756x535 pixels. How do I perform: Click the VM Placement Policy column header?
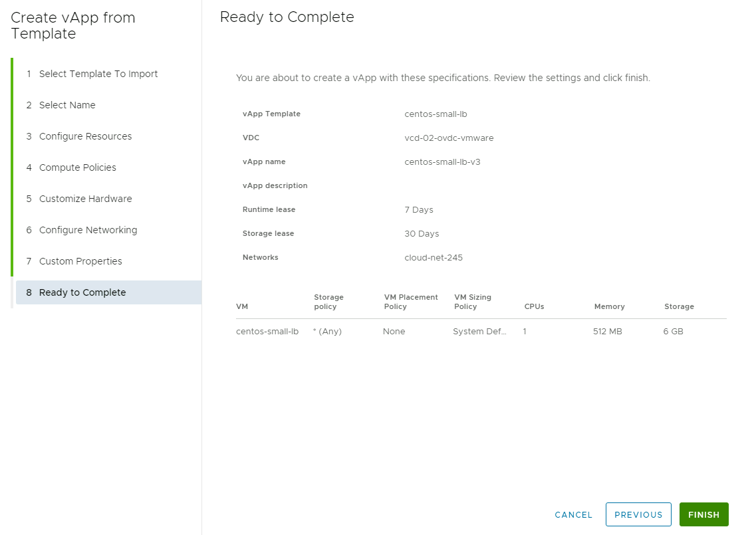pos(411,302)
